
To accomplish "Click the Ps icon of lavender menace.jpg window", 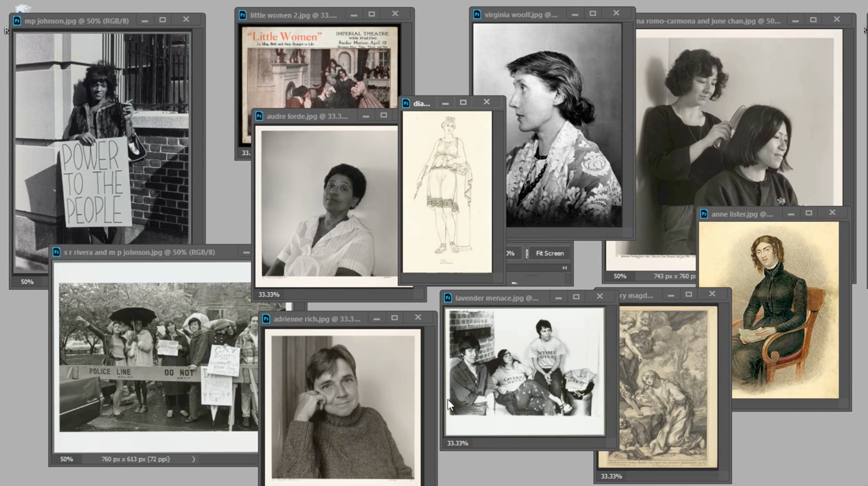I will pos(448,298).
